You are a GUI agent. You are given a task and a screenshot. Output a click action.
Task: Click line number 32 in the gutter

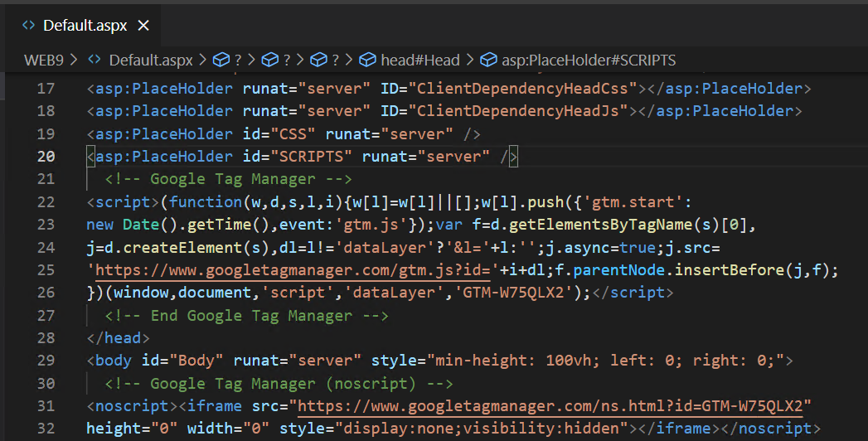click(x=46, y=429)
